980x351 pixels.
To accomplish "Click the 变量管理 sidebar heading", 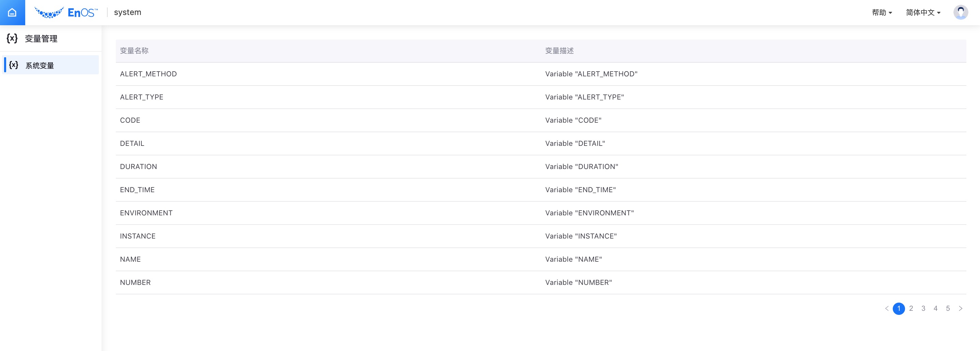I will [x=41, y=39].
